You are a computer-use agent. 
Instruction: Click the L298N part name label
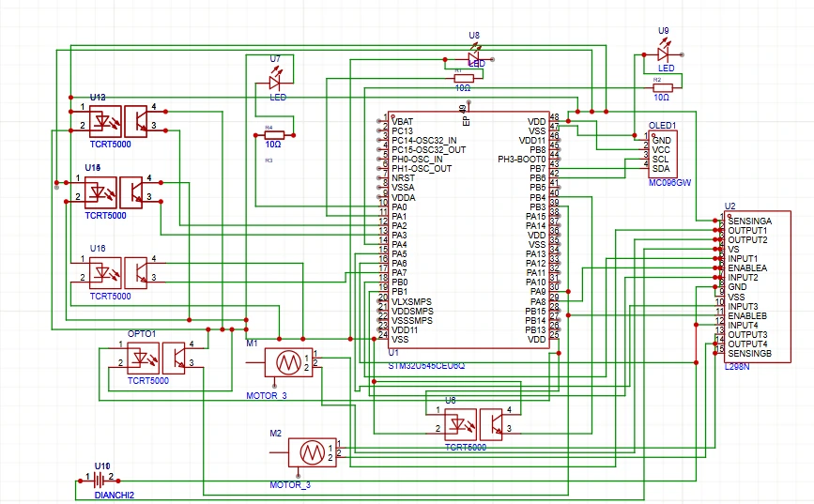pos(737,366)
